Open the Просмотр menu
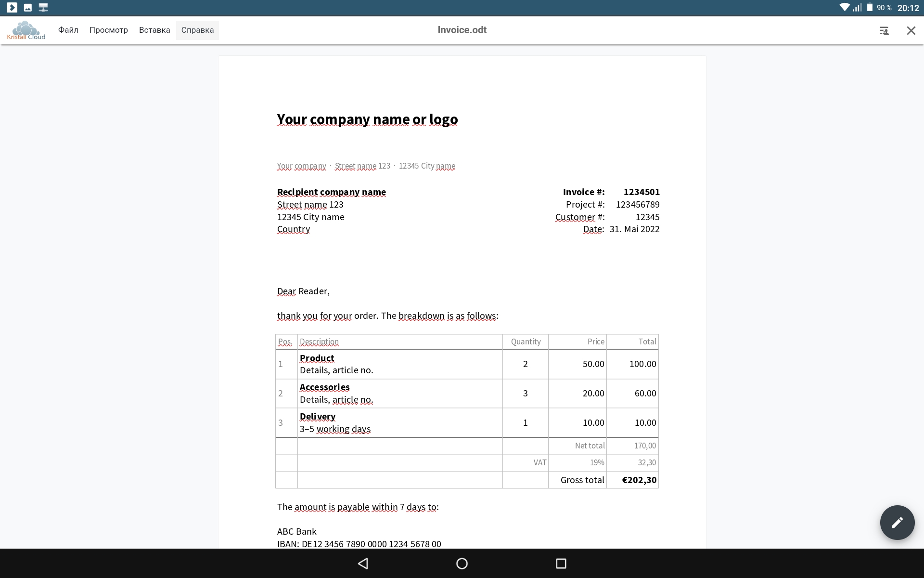The image size is (924, 578). 108,30
